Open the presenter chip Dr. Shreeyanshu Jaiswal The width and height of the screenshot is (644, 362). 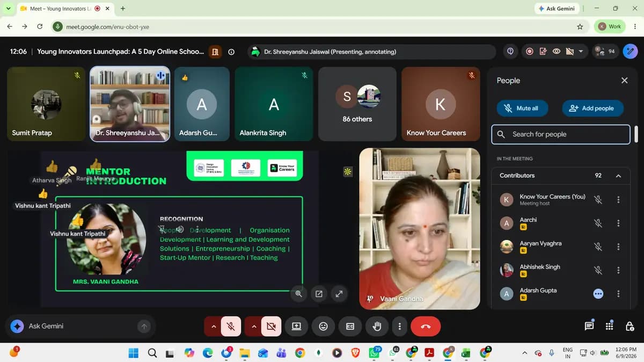(371, 52)
